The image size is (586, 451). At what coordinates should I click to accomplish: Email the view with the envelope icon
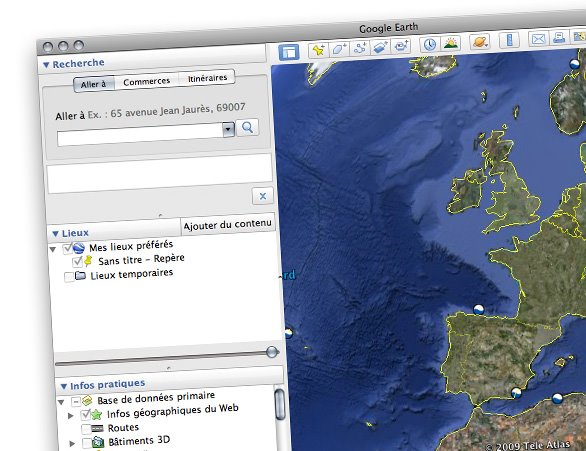click(538, 38)
